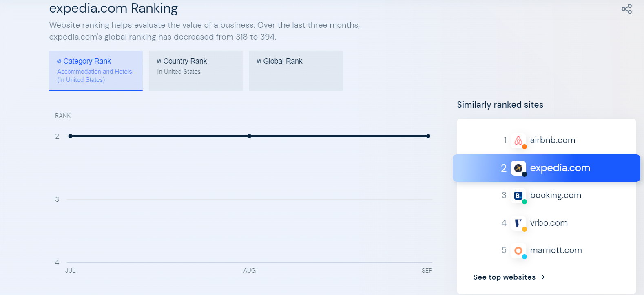Viewport: 644px width, 295px height.
Task: Open the booking.com site link
Action: click(555, 195)
